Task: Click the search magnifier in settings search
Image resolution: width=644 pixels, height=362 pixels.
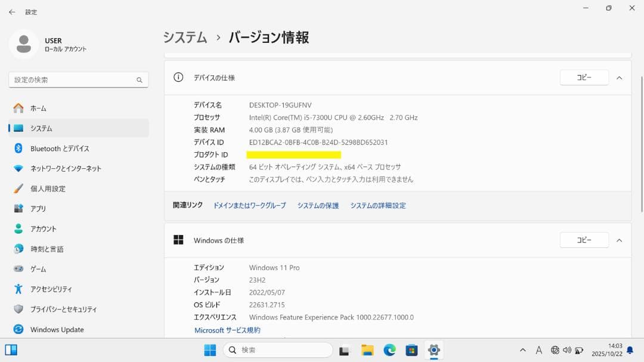Action: tap(140, 80)
